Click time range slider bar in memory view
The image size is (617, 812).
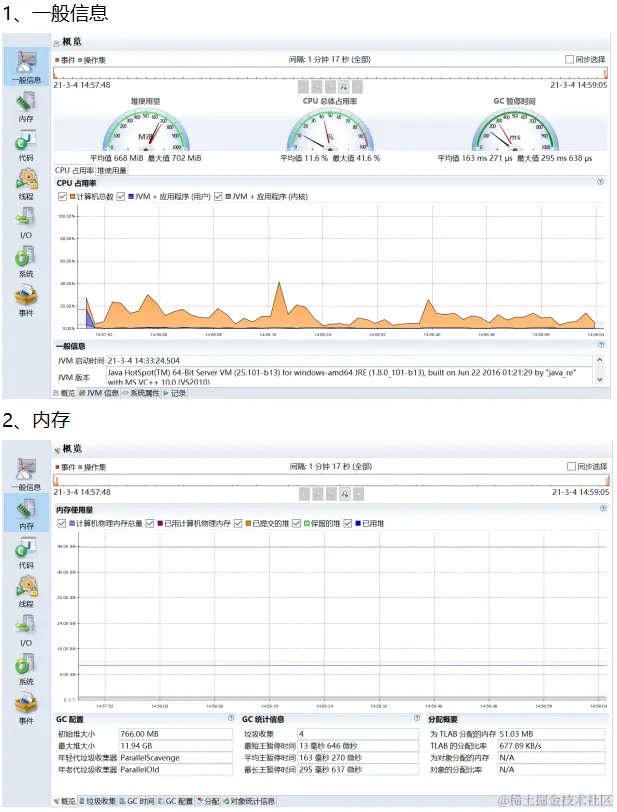[331, 480]
